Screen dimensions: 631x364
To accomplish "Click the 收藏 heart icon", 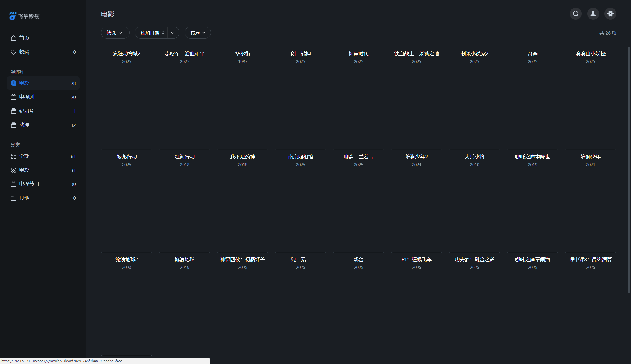I will [13, 52].
